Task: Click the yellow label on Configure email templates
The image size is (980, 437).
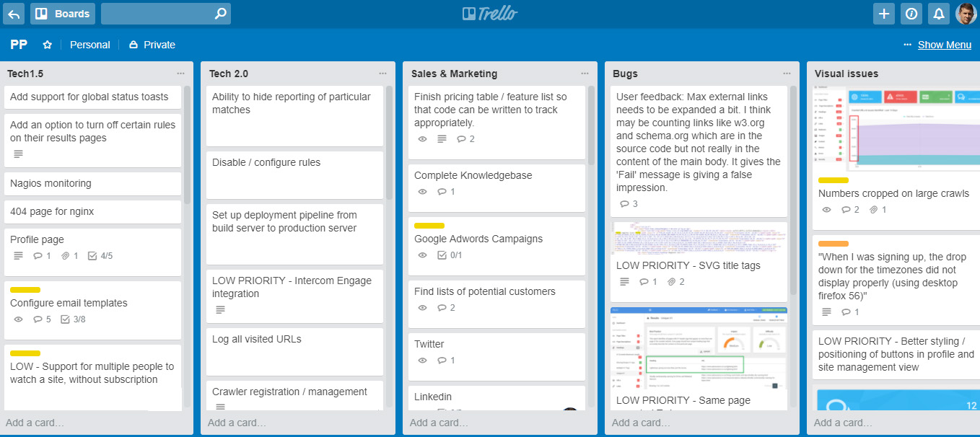Action: [25, 290]
